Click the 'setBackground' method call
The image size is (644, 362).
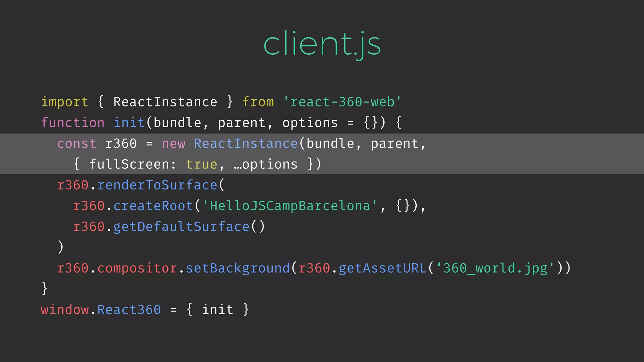pyautogui.click(x=238, y=268)
